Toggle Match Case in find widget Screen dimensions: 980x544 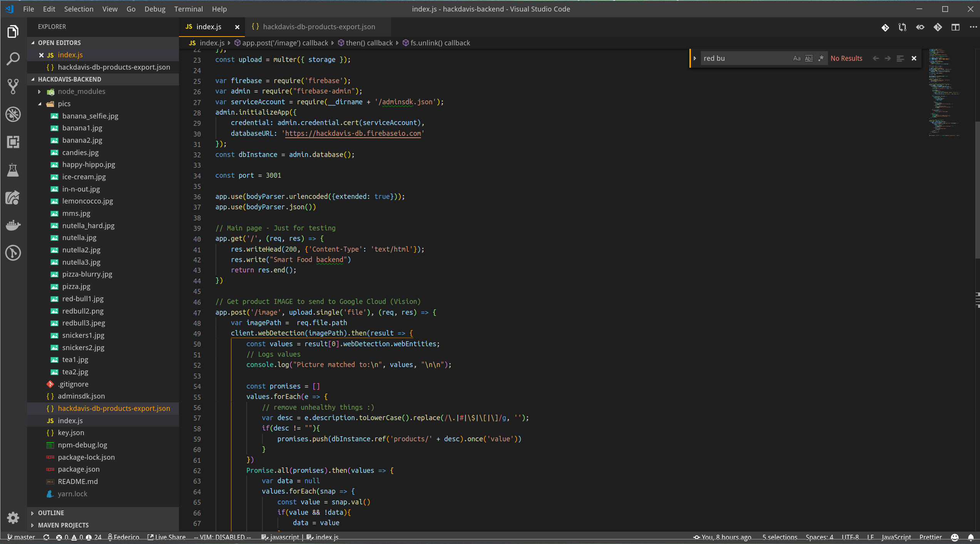pos(796,58)
